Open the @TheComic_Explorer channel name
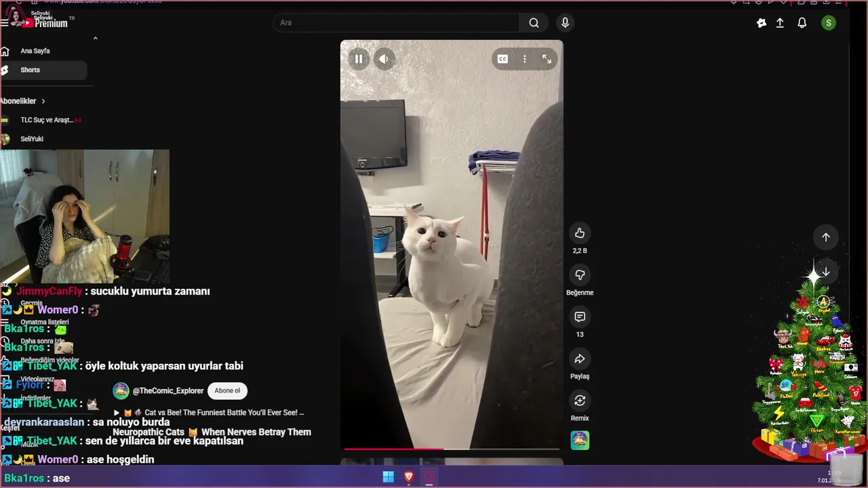This screenshot has width=868, height=488. tap(168, 391)
